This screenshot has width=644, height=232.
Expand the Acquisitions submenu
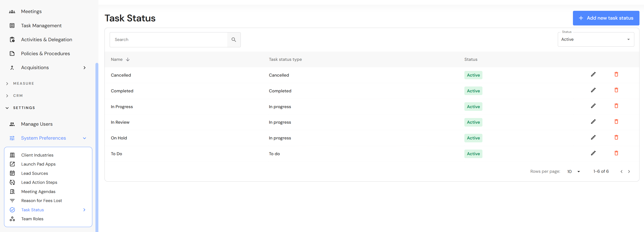[84, 68]
